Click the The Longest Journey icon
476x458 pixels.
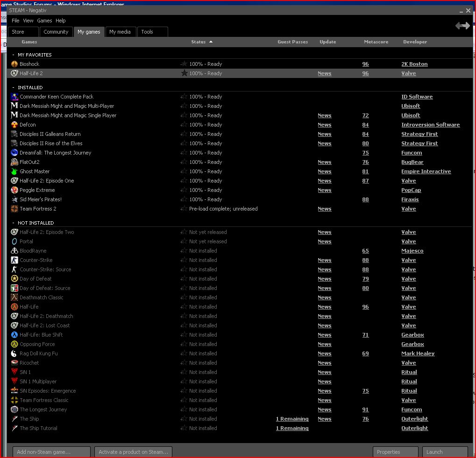(x=14, y=409)
